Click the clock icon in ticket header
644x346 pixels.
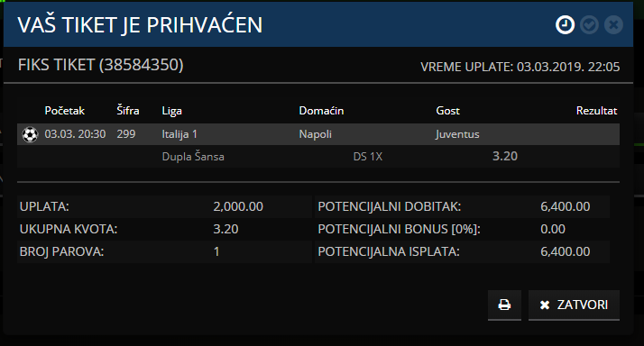point(565,25)
